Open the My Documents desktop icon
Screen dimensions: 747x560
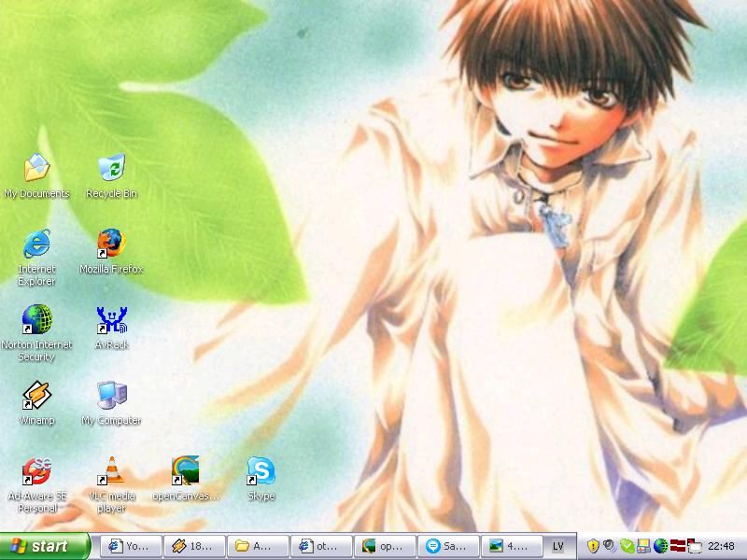click(36, 175)
